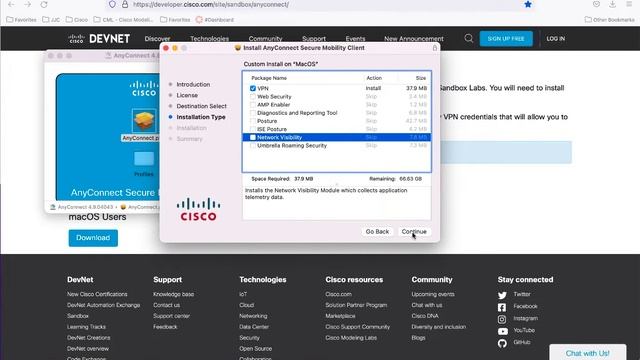Check the ISE Posture package checkbox
This screenshot has height=360, width=640.
click(253, 129)
